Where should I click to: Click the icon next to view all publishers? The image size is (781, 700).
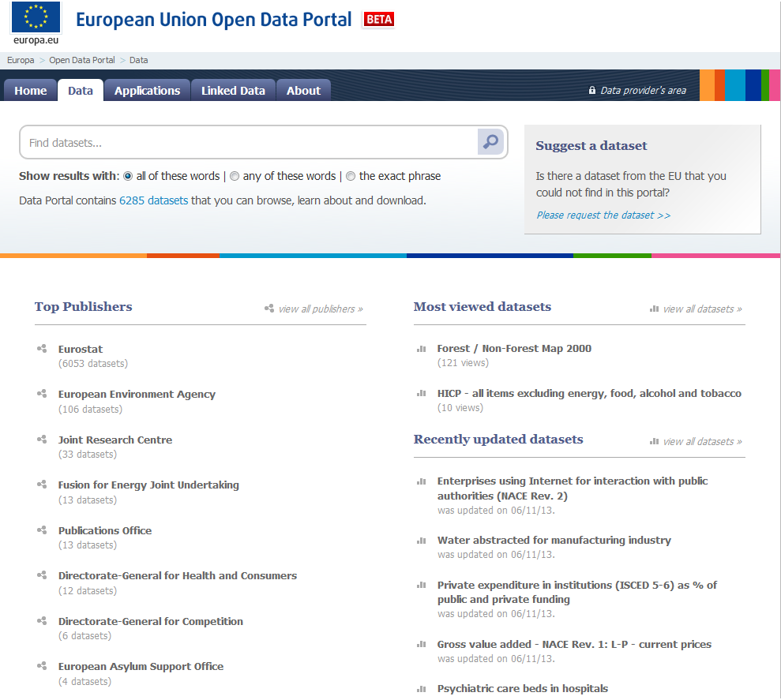(269, 309)
